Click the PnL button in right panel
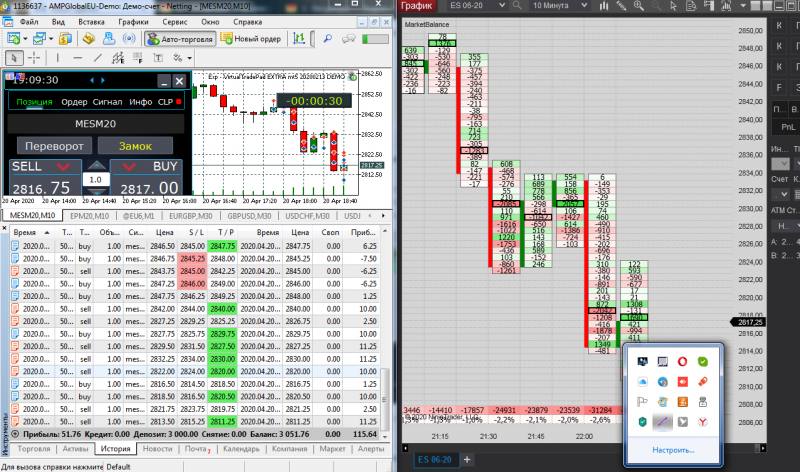This screenshot has height=472, width=800. point(788,127)
